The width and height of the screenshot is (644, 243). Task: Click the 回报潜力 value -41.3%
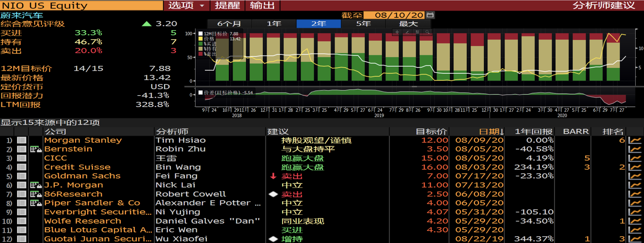pyautogui.click(x=153, y=95)
